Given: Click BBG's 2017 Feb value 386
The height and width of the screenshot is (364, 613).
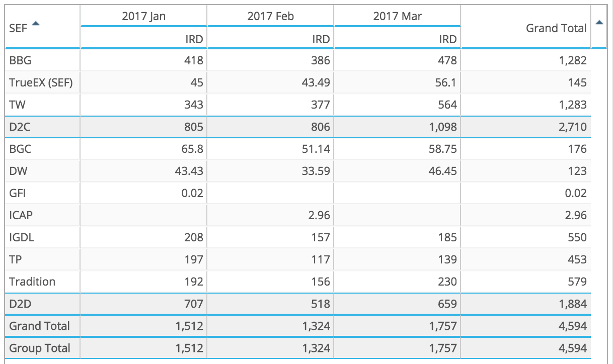Looking at the screenshot, I should tap(321, 60).
